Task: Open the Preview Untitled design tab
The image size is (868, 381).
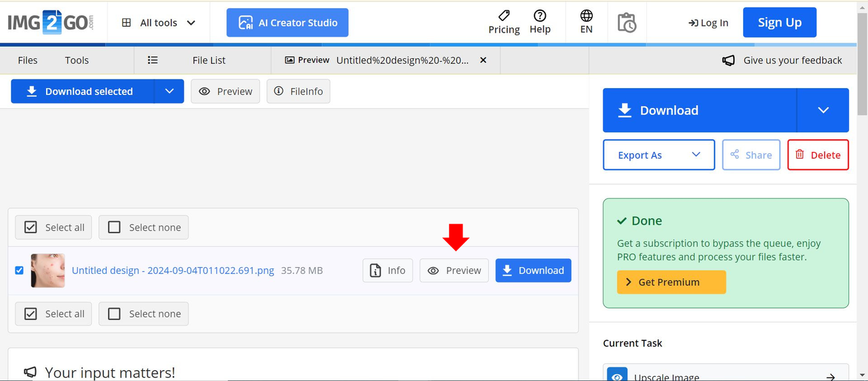Action: [376, 60]
